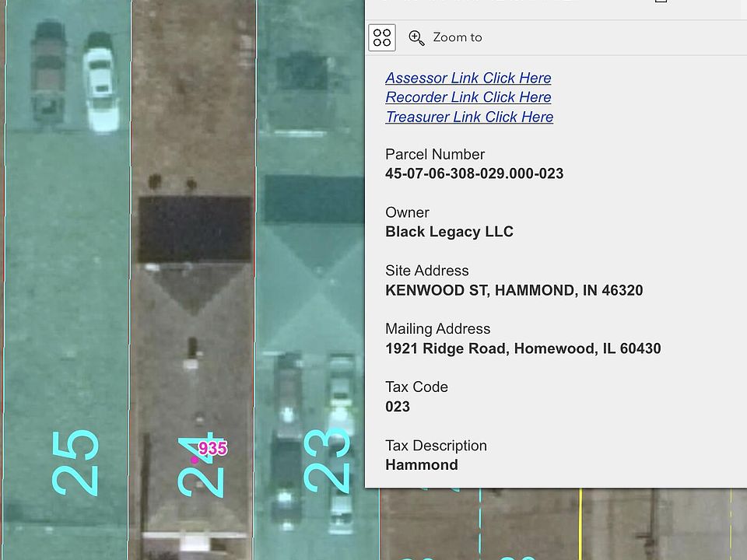This screenshot has width=747, height=560.
Task: Click the white car in the lot
Action: pos(101,82)
